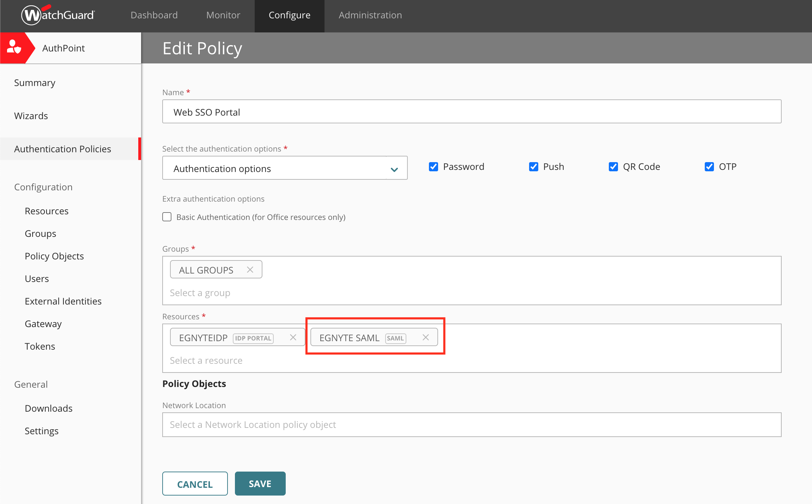The width and height of the screenshot is (812, 504).
Task: Open the Administration tab
Action: point(370,15)
